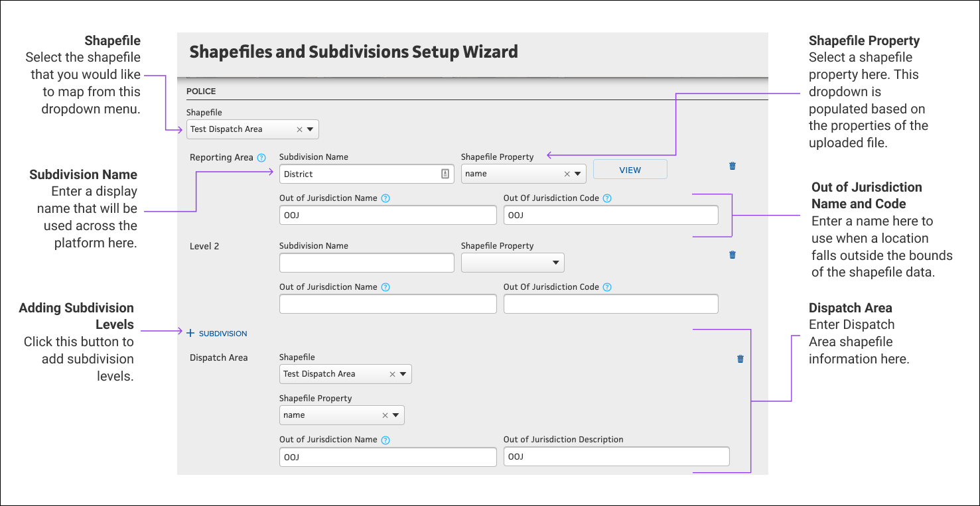980x506 pixels.
Task: Click the trash icon for Level 2
Action: [733, 255]
